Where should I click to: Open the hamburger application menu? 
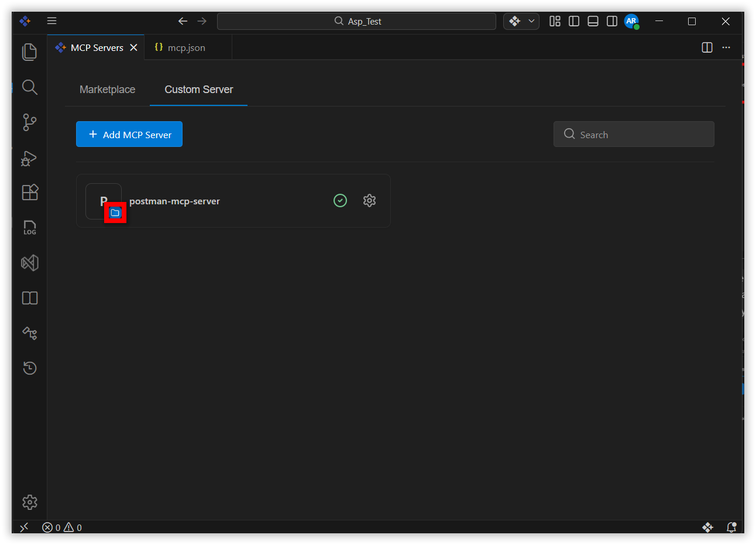pos(51,21)
